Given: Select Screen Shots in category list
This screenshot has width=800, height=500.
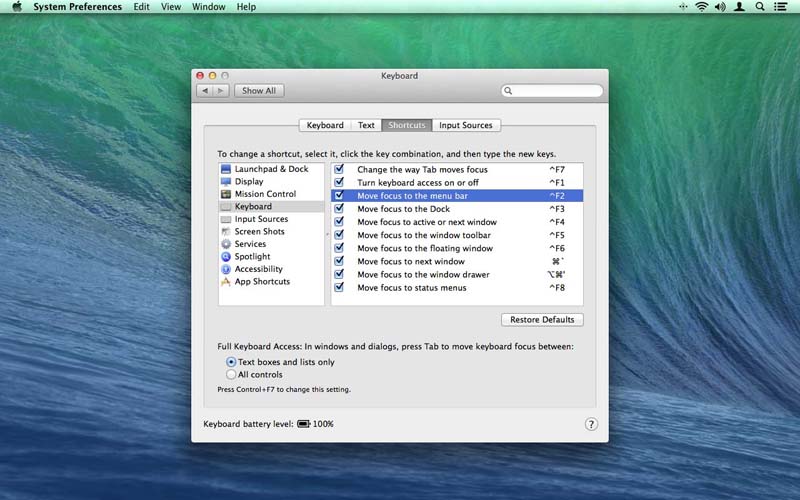Looking at the screenshot, I should (271, 232).
